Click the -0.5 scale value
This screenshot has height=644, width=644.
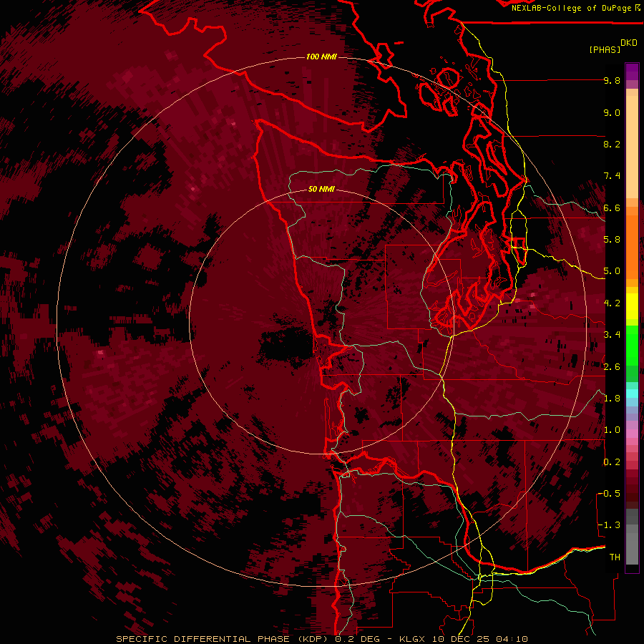610,494
